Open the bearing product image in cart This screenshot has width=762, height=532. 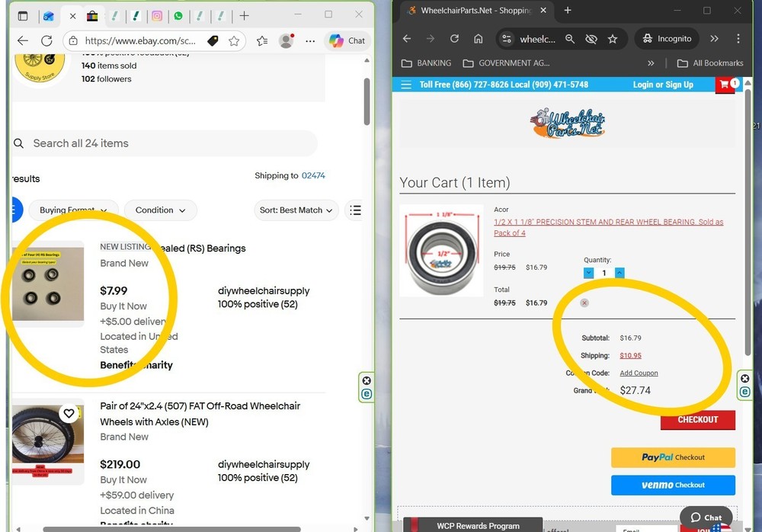tap(441, 251)
